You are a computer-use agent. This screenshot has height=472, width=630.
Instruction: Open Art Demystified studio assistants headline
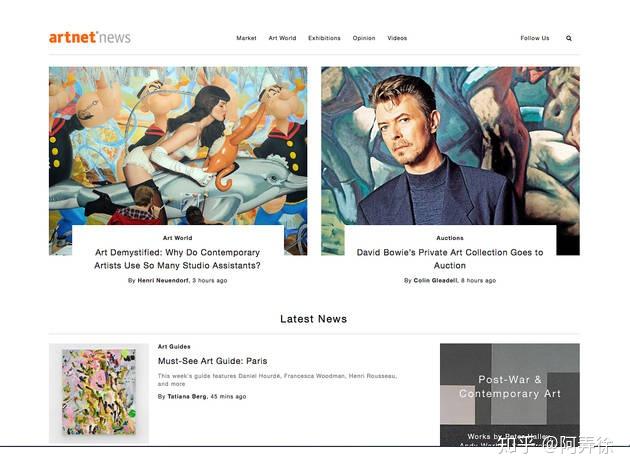point(178,259)
